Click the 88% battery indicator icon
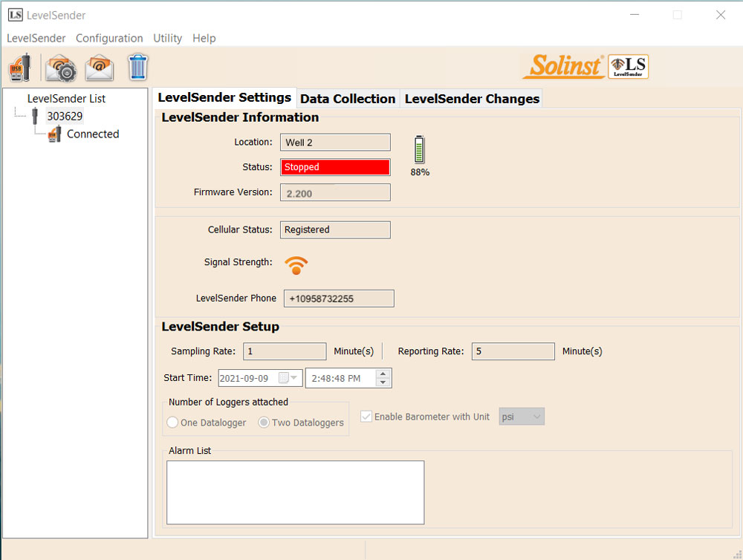The width and height of the screenshot is (743, 560). (419, 149)
